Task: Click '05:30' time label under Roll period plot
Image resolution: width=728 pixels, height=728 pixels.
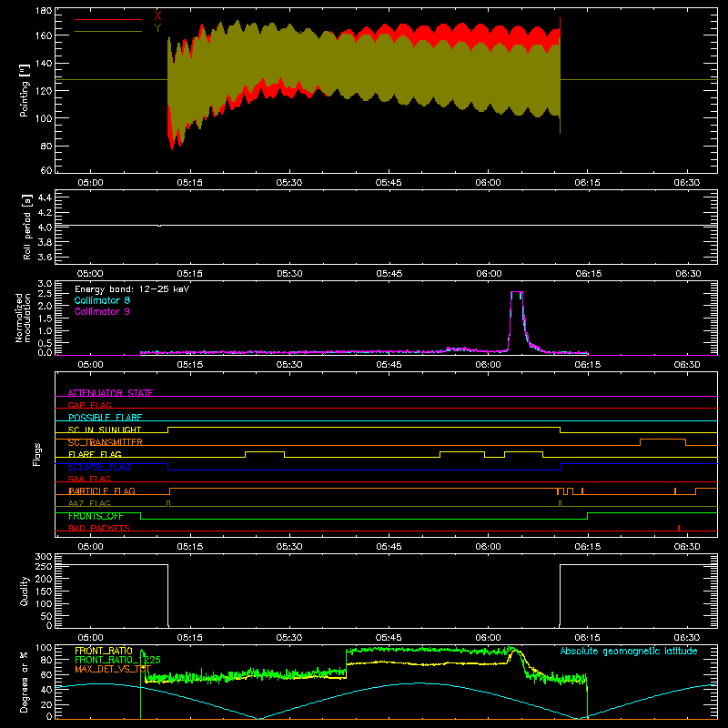Action: coord(289,274)
